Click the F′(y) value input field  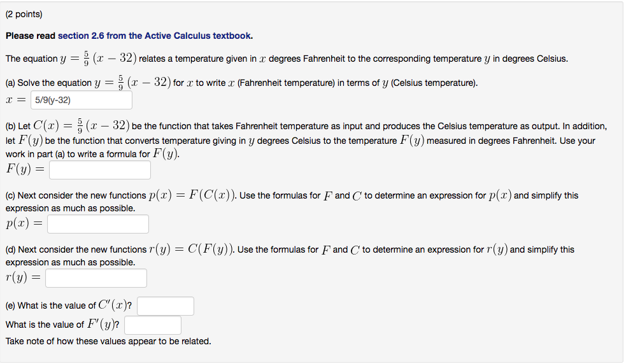pos(153,325)
